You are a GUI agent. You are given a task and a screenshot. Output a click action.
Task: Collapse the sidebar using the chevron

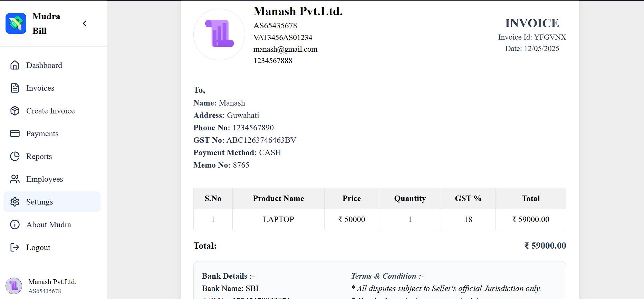pyautogui.click(x=84, y=23)
